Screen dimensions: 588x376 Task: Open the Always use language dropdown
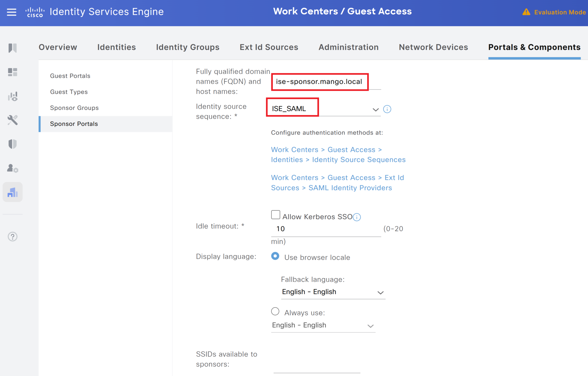click(x=370, y=326)
